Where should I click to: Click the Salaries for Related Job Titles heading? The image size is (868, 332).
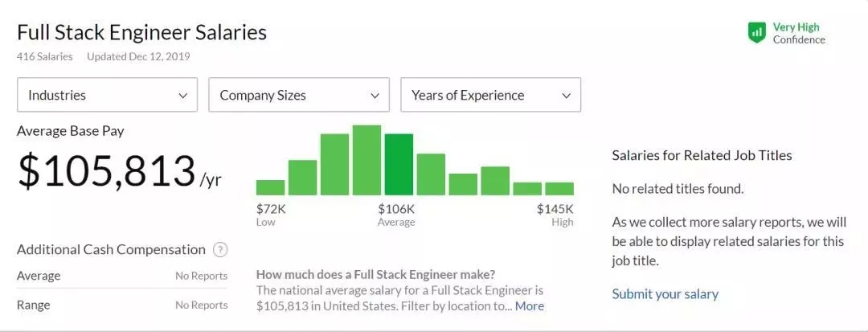click(x=702, y=155)
